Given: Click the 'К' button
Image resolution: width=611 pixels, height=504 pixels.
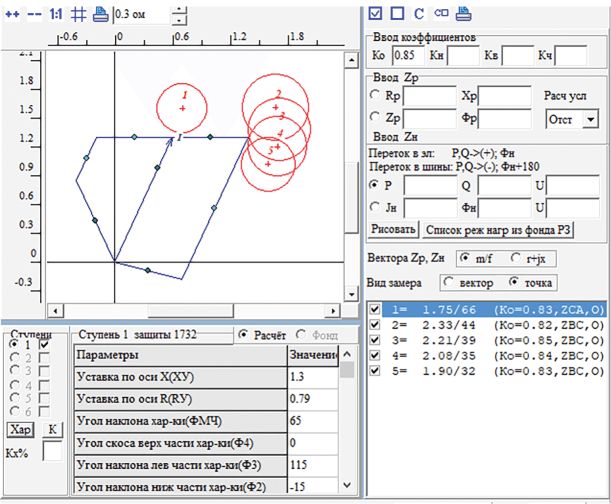Looking at the screenshot, I should pos(52,430).
